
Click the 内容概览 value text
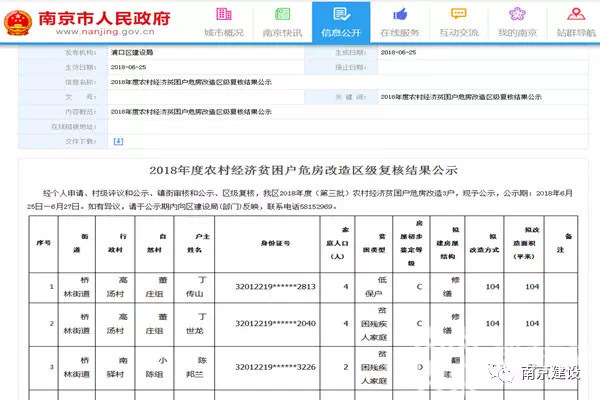tap(191, 112)
